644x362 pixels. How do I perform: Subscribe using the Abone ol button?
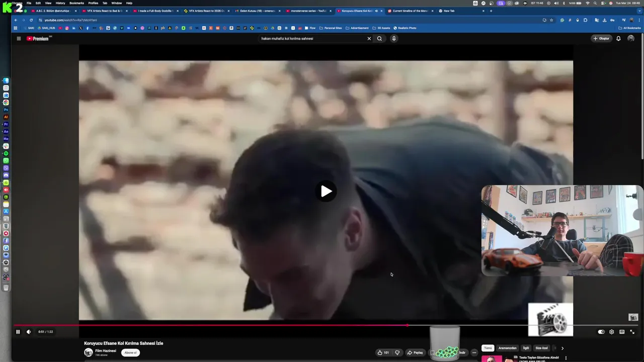[x=130, y=352]
